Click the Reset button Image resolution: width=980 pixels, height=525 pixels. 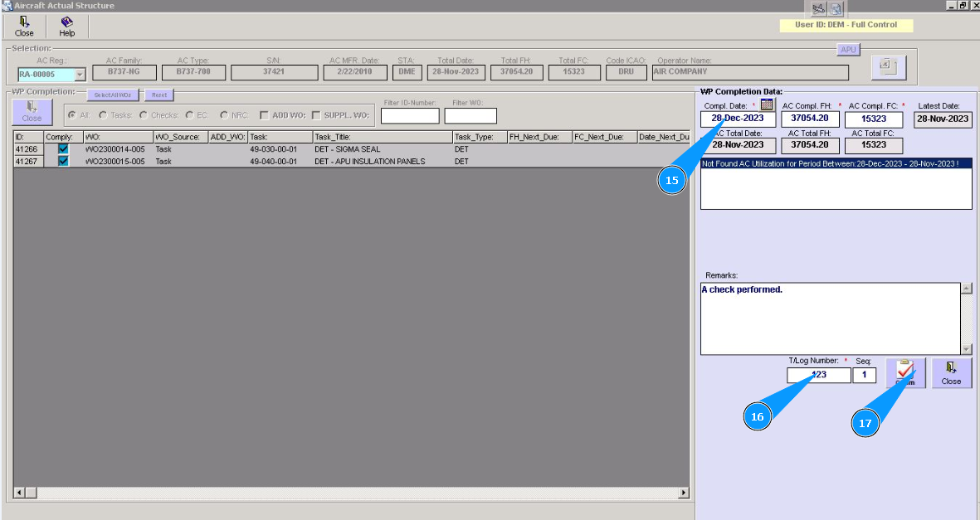(159, 95)
